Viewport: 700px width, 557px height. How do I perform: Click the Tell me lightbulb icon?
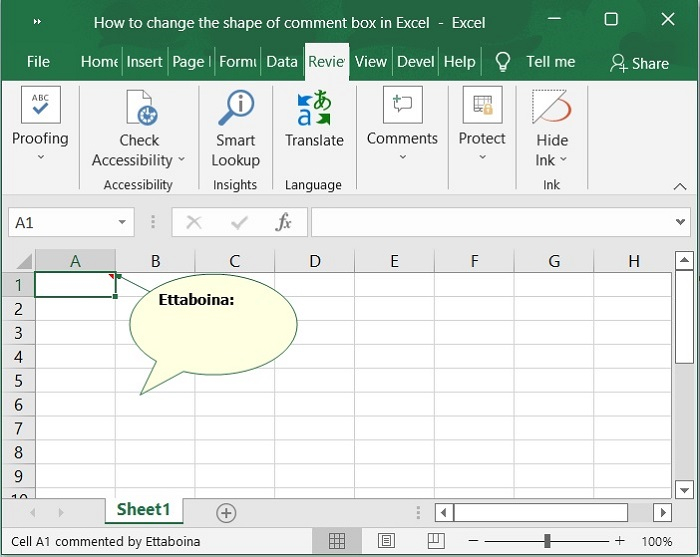(503, 62)
